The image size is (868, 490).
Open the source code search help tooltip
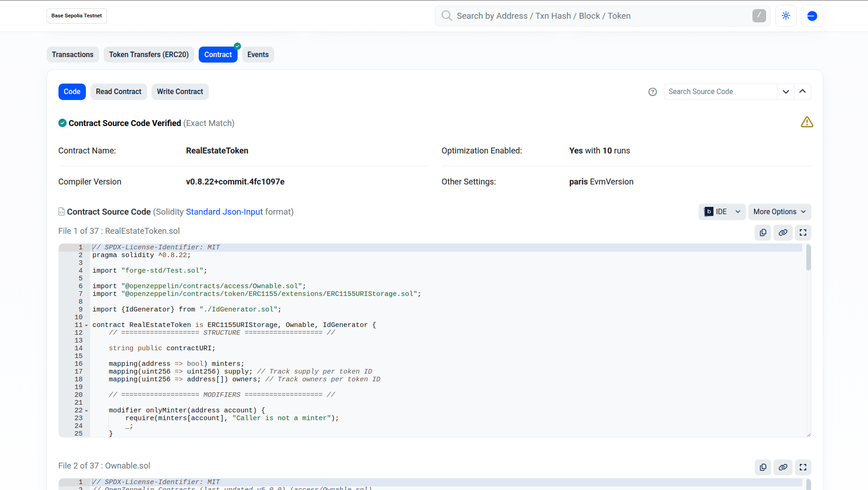[652, 92]
